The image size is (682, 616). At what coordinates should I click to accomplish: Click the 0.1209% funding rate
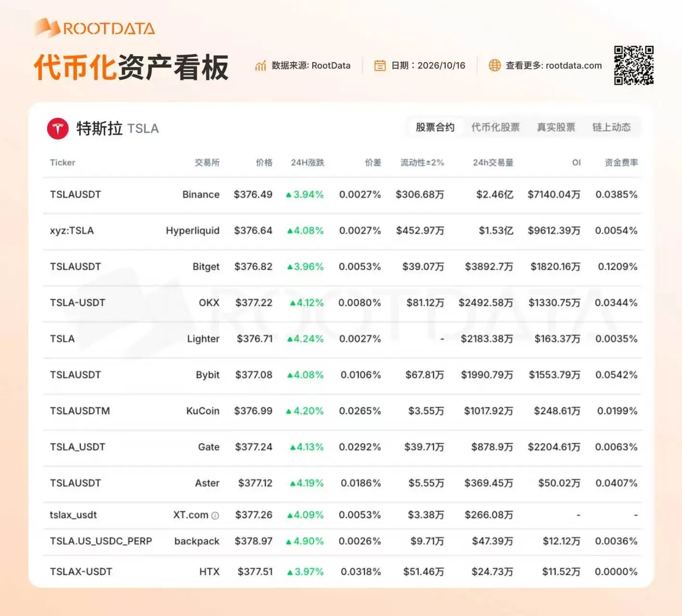[x=618, y=267]
